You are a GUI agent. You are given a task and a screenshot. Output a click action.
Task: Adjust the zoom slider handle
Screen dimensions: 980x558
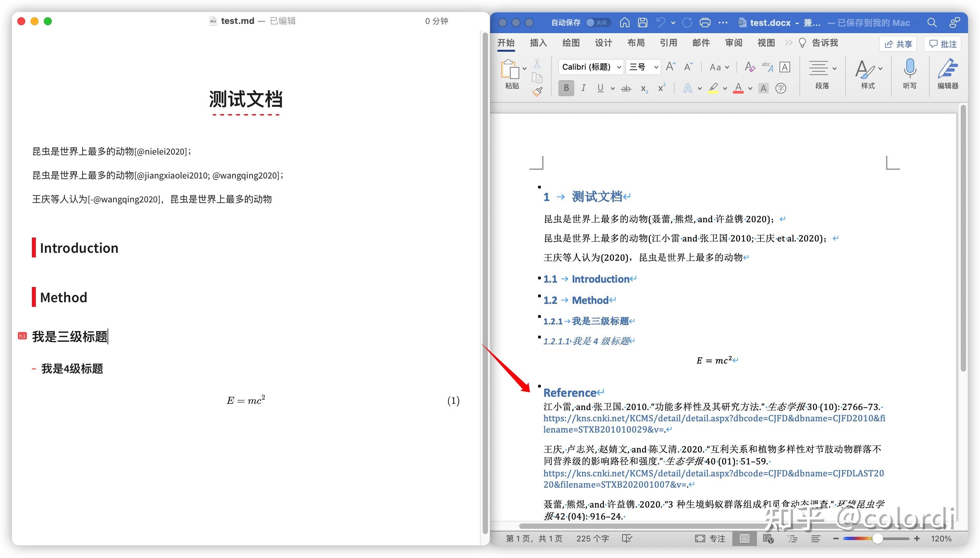pyautogui.click(x=878, y=538)
